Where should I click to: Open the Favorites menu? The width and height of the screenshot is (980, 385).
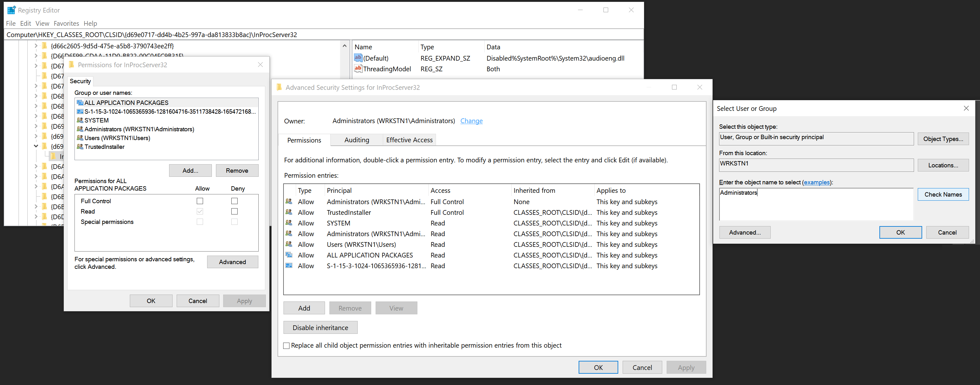click(x=66, y=23)
